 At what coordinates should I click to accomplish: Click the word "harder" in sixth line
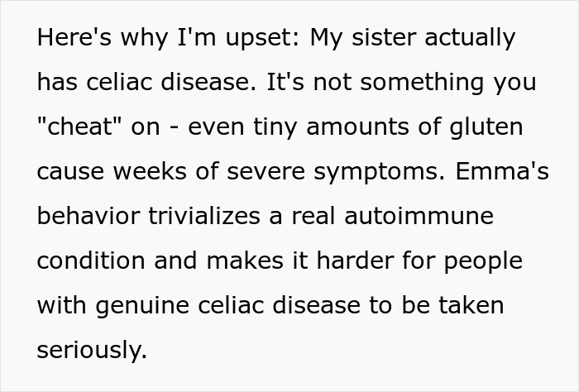355,261
